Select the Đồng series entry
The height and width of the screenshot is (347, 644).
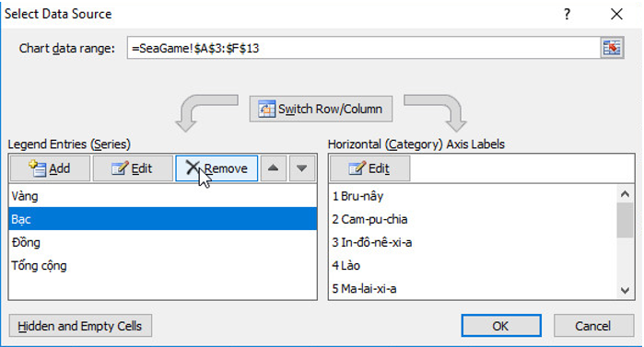tap(163, 242)
